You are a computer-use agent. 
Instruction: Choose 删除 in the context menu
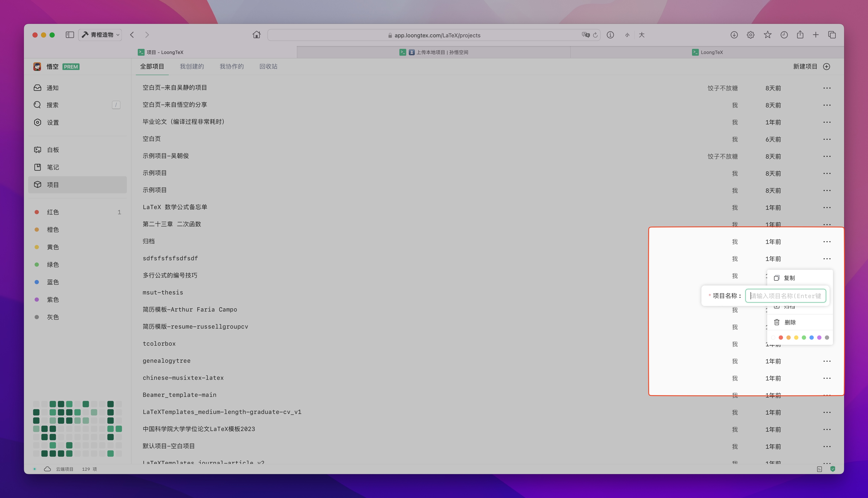click(790, 322)
